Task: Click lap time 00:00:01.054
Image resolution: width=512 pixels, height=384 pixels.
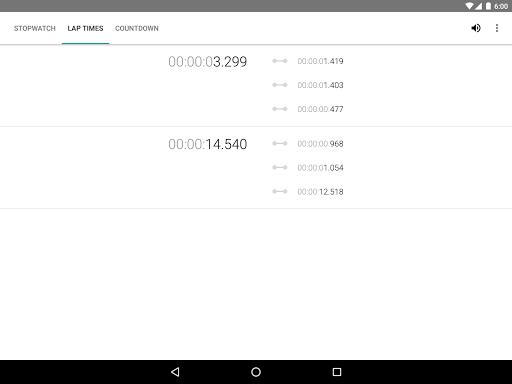Action: pos(320,168)
